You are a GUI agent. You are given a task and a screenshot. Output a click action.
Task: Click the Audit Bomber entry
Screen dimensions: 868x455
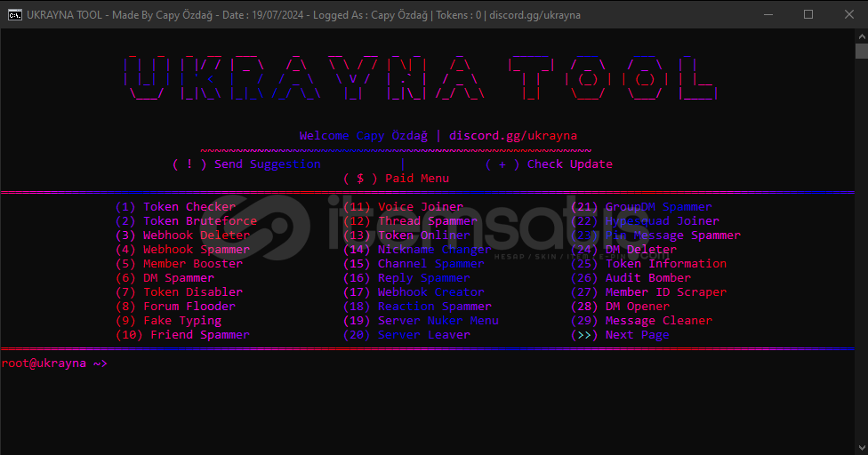[631, 278]
